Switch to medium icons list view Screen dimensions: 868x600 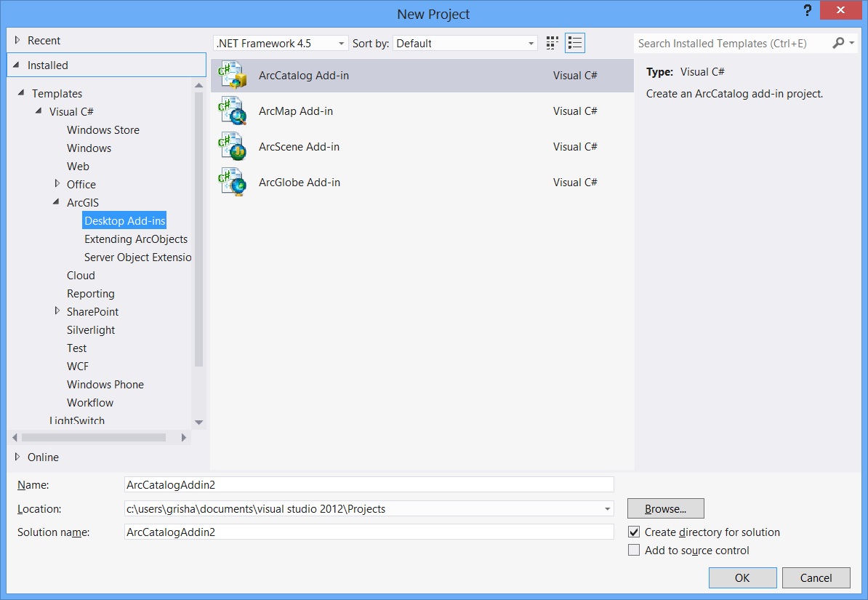575,43
